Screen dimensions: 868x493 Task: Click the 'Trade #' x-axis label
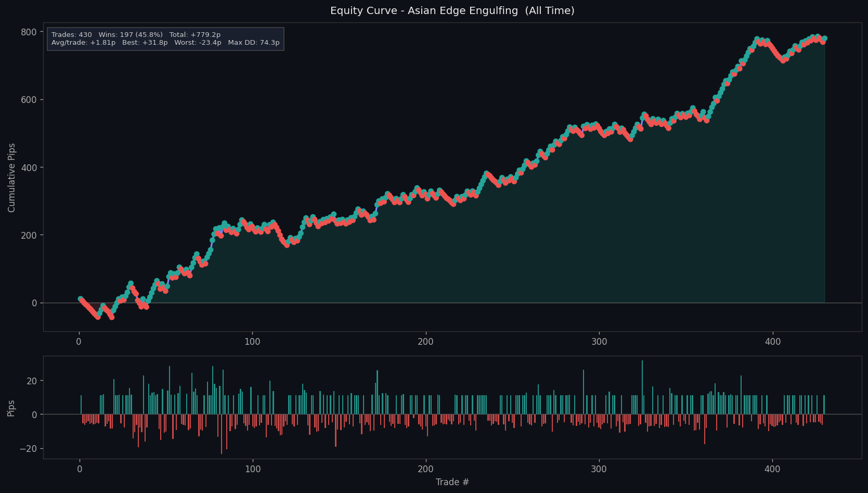pos(452,483)
